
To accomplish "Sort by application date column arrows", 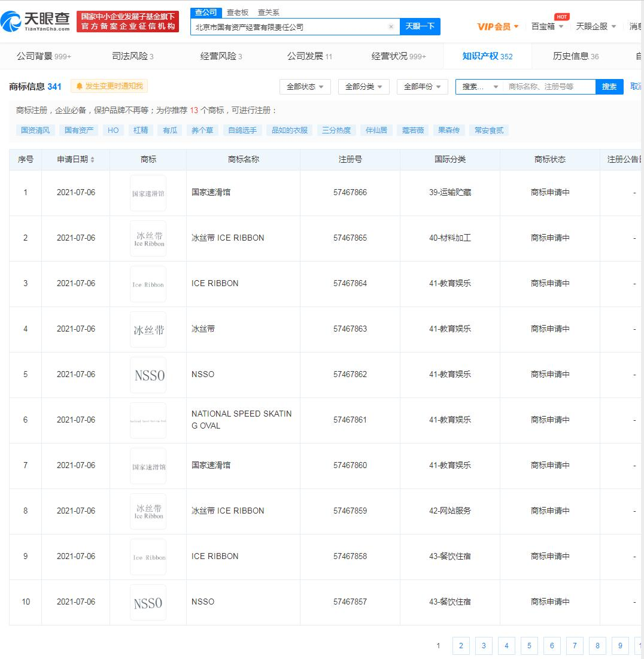I will (92, 160).
